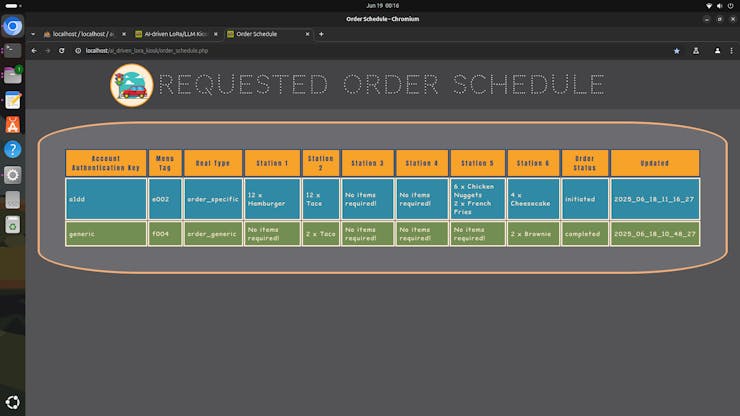Go back to previous page
Image resolution: width=740 pixels, height=416 pixels.
coord(34,50)
